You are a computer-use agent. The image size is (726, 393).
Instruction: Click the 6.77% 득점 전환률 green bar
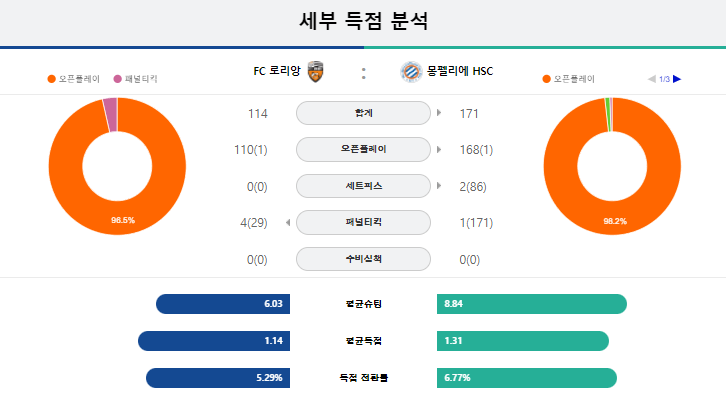[x=527, y=378]
